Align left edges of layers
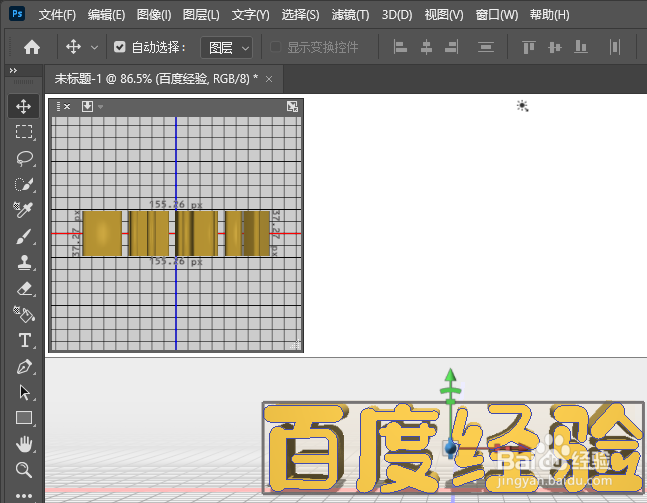The image size is (647, 503). (400, 47)
